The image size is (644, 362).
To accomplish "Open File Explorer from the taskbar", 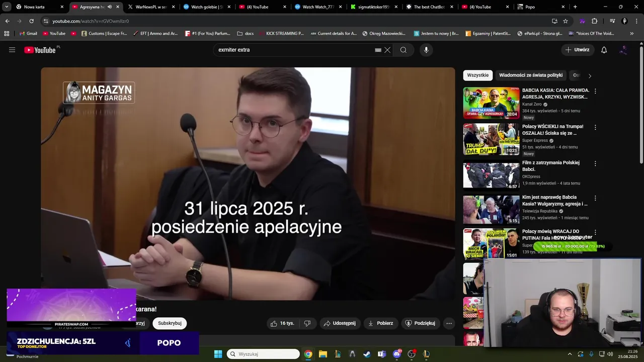I will pyautogui.click(x=323, y=354).
